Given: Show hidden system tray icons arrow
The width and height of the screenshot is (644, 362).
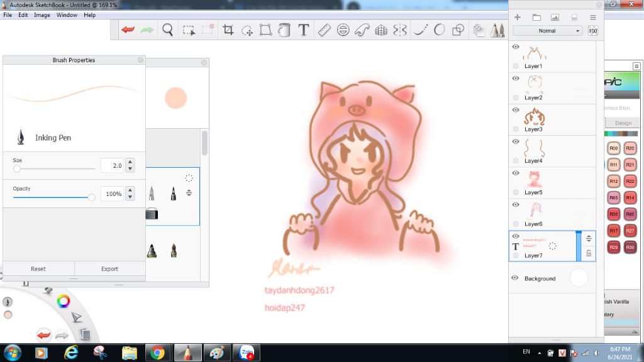Looking at the screenshot, I should tap(539, 353).
